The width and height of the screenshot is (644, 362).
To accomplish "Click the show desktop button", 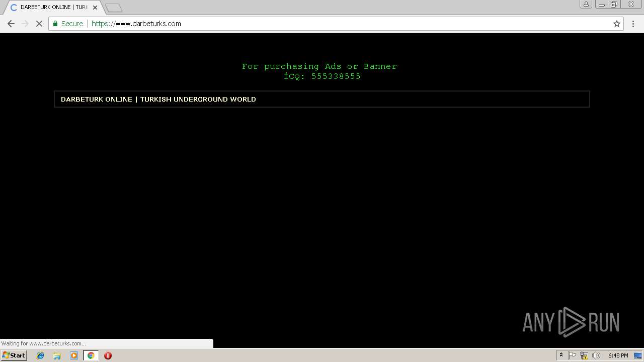I will point(638,355).
